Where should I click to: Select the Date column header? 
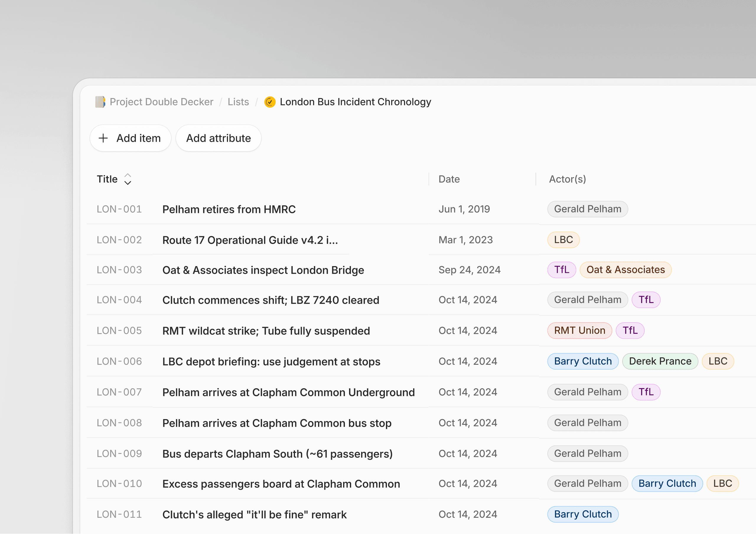[449, 179]
